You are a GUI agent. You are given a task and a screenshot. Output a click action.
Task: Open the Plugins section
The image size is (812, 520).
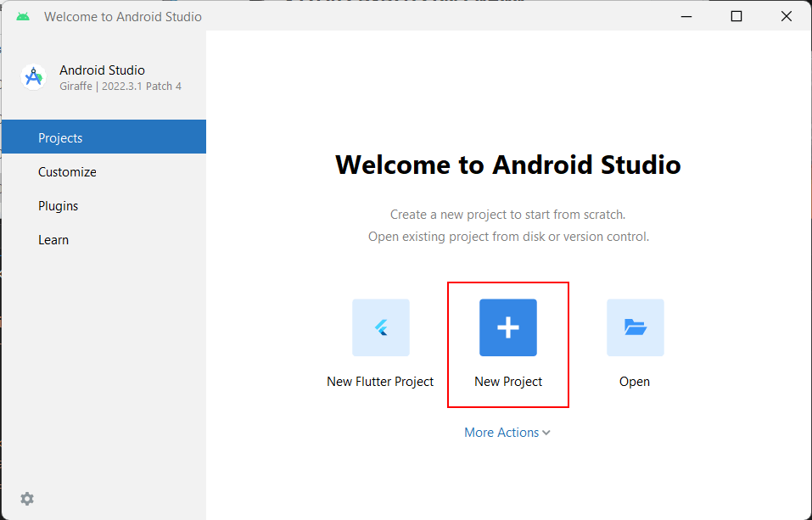click(x=58, y=205)
